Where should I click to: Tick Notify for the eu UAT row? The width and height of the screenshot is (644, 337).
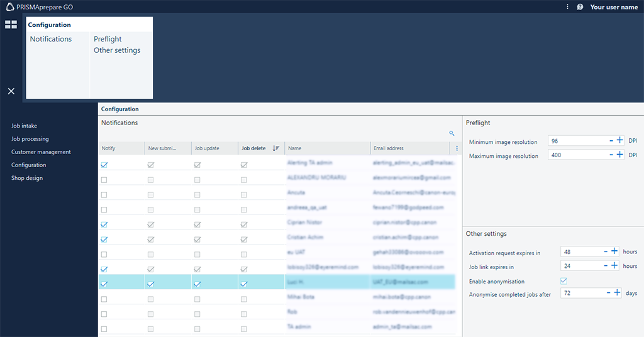(104, 255)
